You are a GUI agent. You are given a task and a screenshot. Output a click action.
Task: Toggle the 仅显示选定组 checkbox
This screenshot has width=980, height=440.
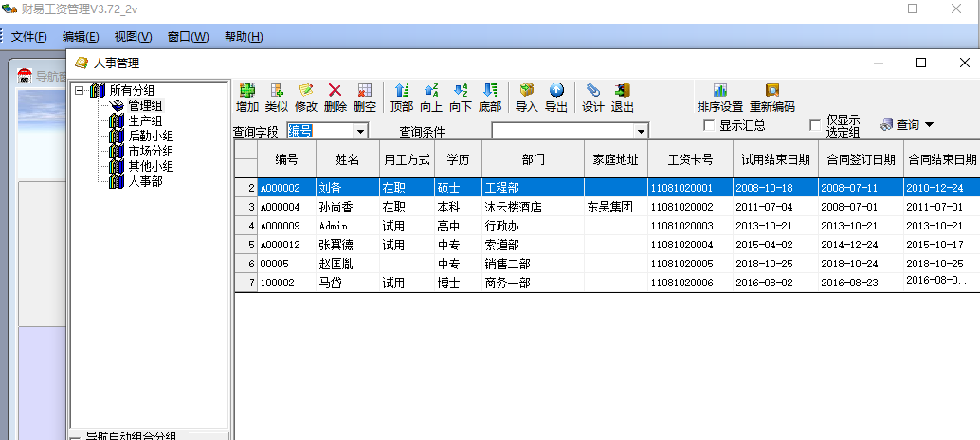coord(815,125)
